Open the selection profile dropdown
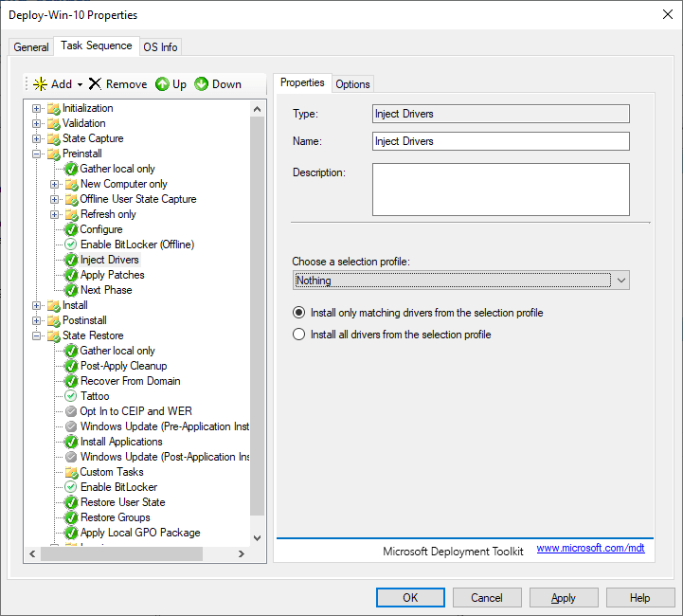Viewport: 683px width, 616px height. (620, 281)
